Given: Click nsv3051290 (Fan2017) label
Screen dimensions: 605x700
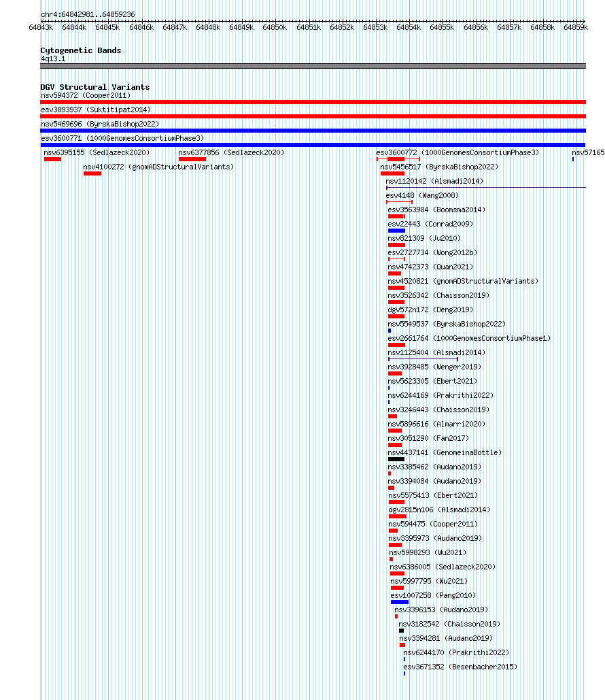Looking at the screenshot, I should click(x=428, y=438).
